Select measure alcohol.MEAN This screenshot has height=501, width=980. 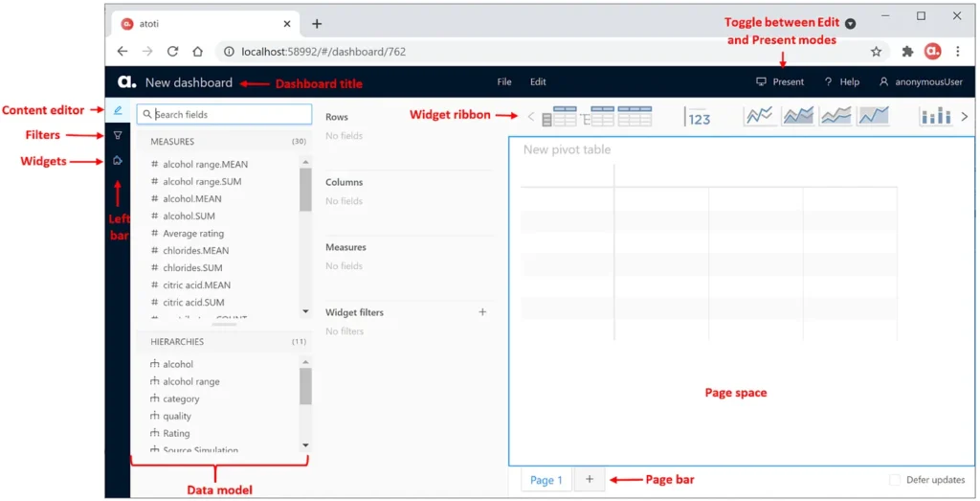pos(191,199)
